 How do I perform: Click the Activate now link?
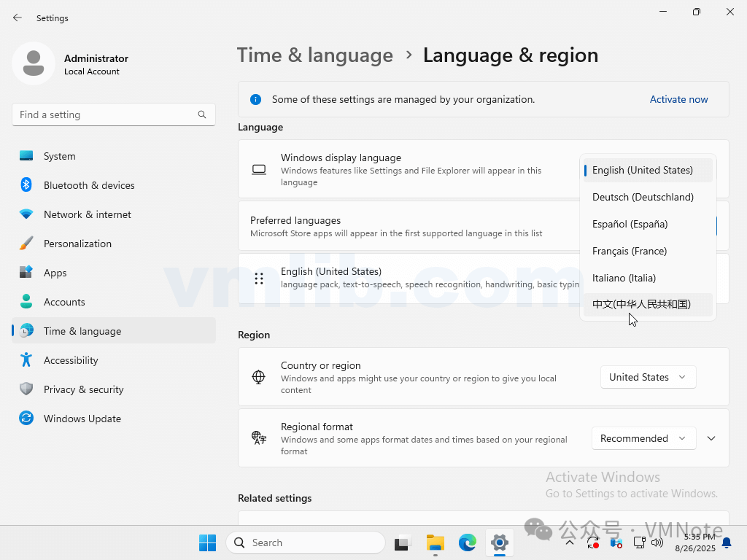coord(678,99)
